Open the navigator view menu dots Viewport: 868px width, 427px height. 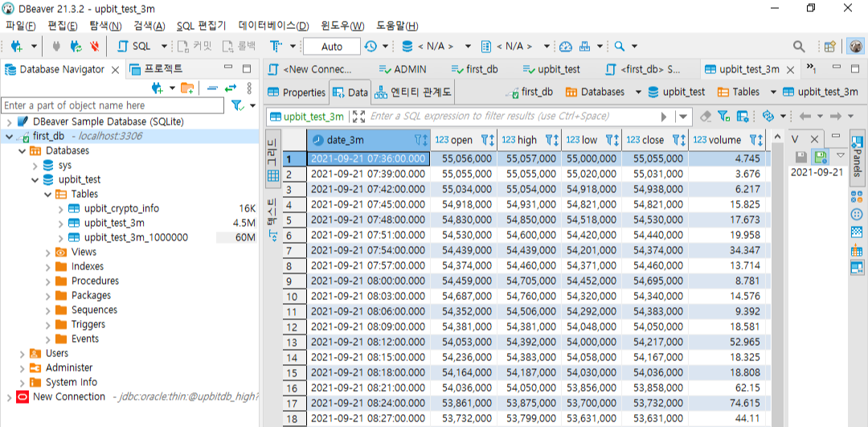tap(249, 88)
